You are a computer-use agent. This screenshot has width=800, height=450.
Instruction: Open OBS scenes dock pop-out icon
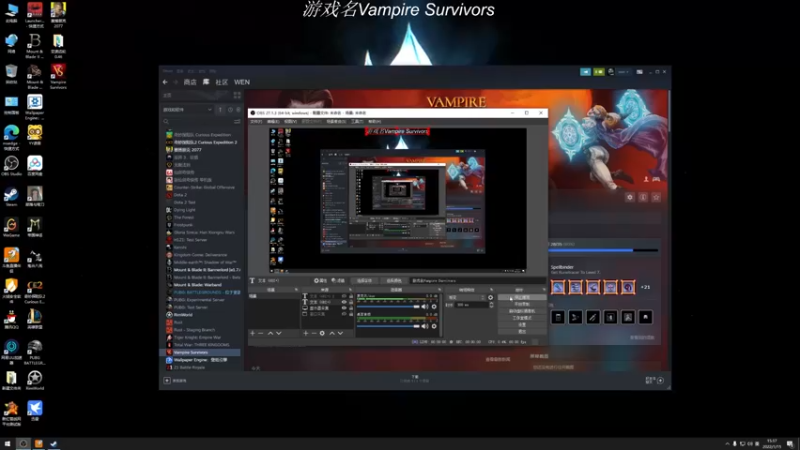point(296,289)
